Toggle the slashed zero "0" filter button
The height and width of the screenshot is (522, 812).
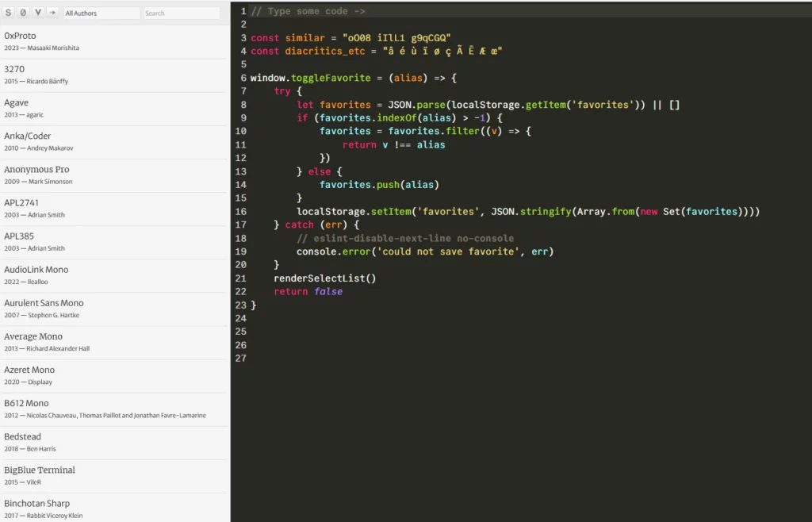[x=23, y=13]
